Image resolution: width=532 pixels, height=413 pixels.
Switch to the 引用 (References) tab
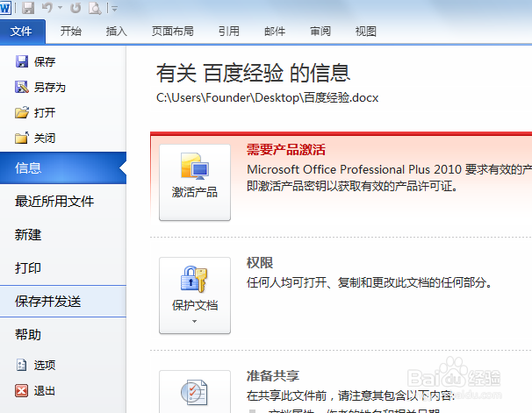point(228,32)
